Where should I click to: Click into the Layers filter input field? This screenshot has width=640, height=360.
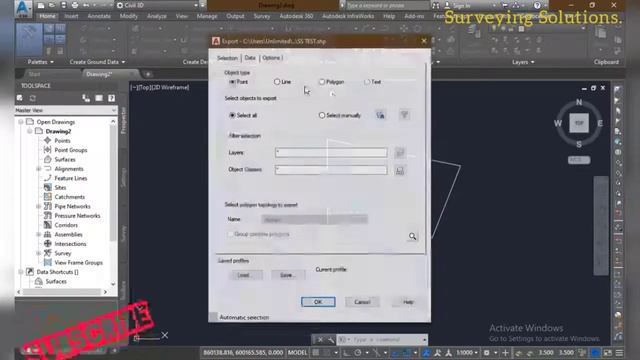pos(331,153)
